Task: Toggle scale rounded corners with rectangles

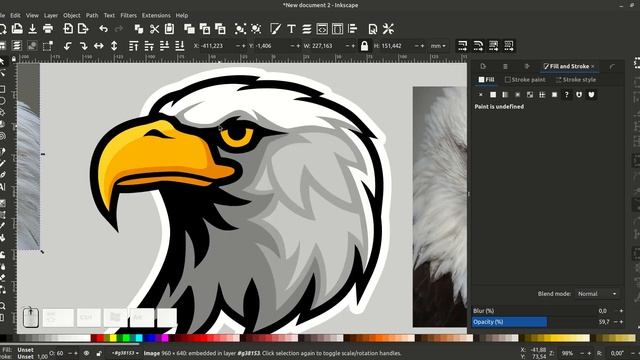Action: tap(478, 46)
